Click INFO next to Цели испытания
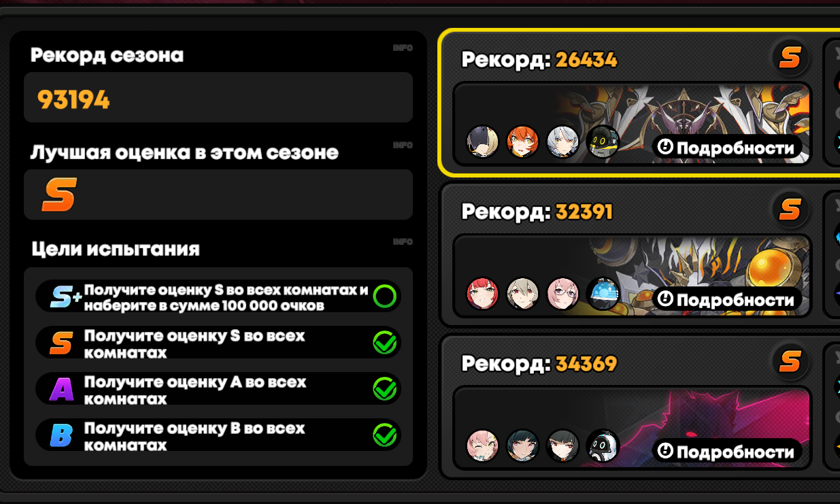This screenshot has height=504, width=840. (x=403, y=241)
